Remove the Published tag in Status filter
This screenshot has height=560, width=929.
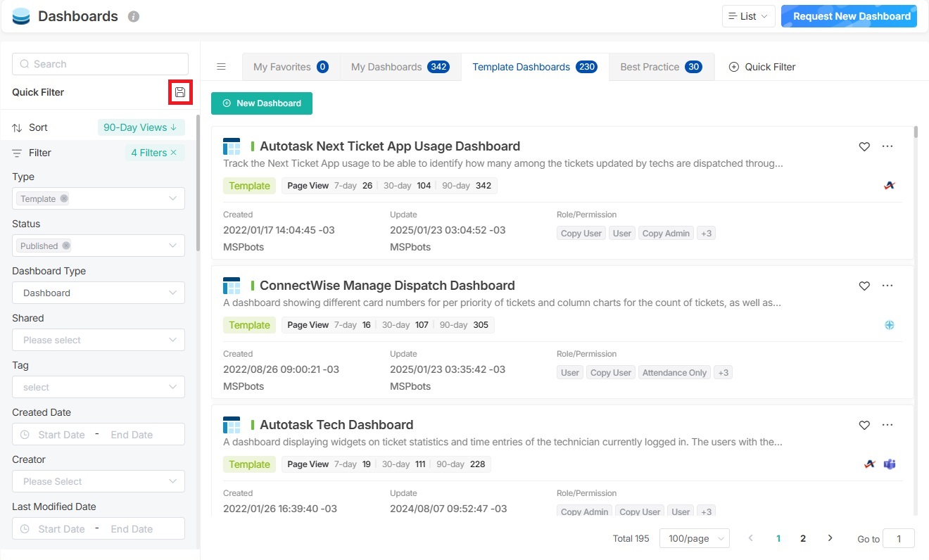coord(66,246)
